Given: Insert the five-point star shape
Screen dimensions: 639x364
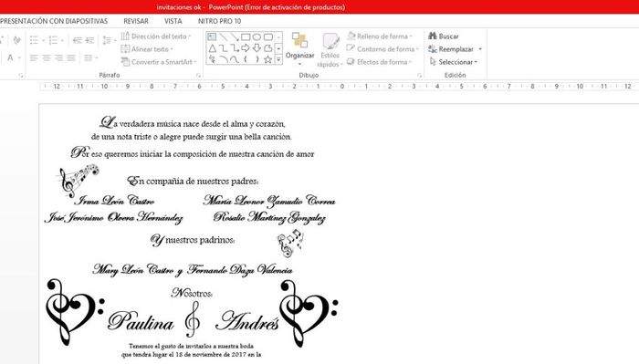Looking at the screenshot, I should [267, 59].
